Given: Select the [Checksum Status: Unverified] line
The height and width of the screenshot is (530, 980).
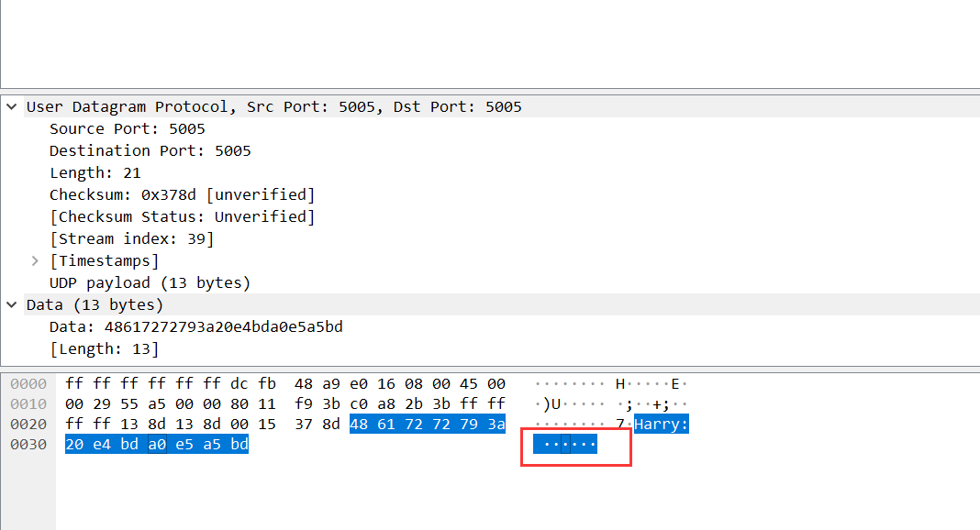Looking at the screenshot, I should [182, 216].
